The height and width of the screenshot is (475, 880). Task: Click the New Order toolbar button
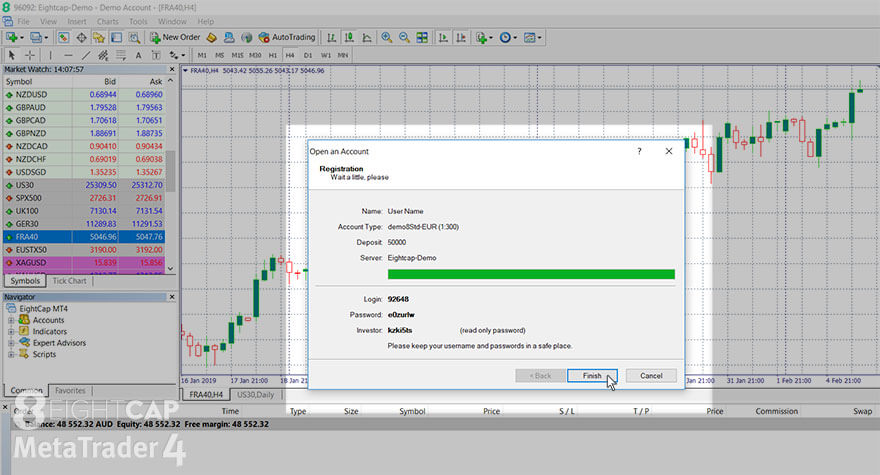[175, 38]
